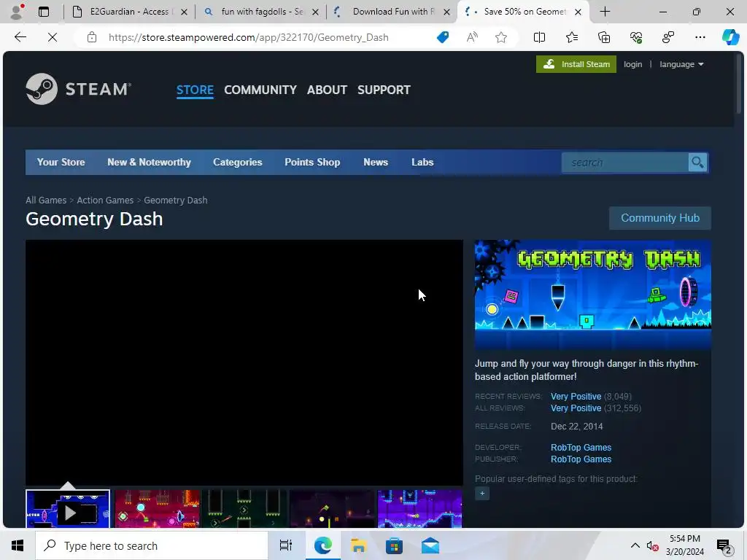Screen dimensions: 747x560
Task: Click Windows taskbar search box
Action: [x=152, y=545]
